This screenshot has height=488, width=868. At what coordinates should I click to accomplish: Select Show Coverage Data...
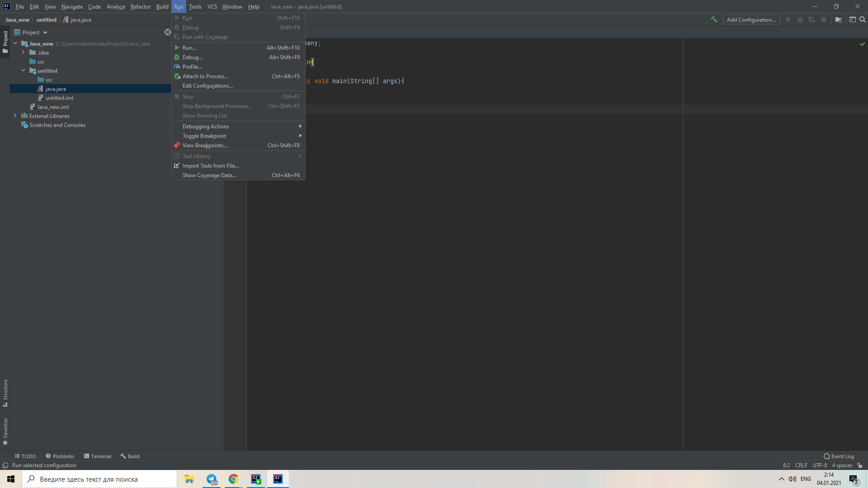click(x=238, y=175)
